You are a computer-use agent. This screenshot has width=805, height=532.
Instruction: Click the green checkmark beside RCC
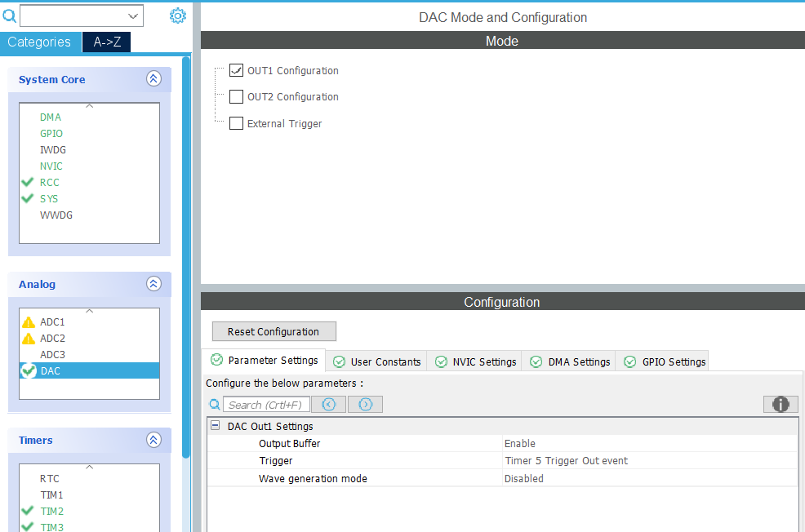[x=28, y=182]
